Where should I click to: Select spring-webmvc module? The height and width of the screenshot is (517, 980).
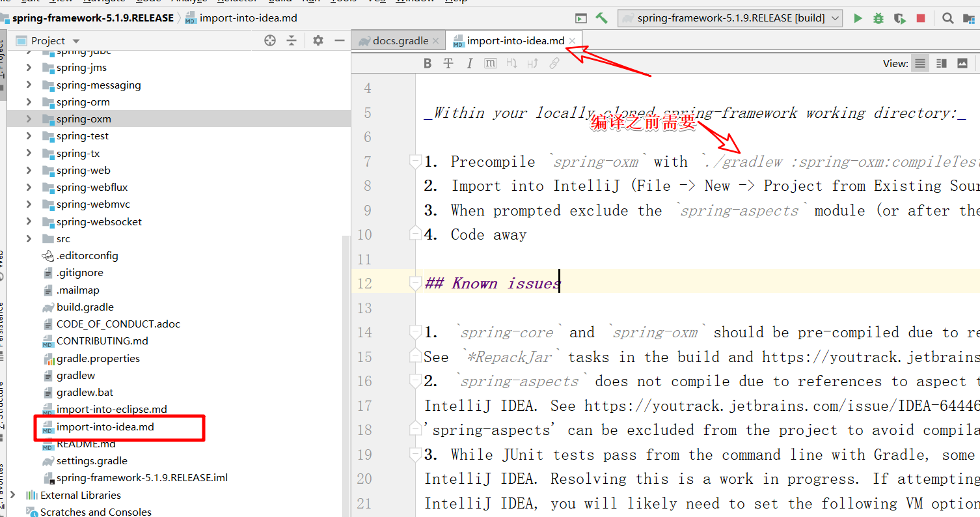[x=93, y=204]
